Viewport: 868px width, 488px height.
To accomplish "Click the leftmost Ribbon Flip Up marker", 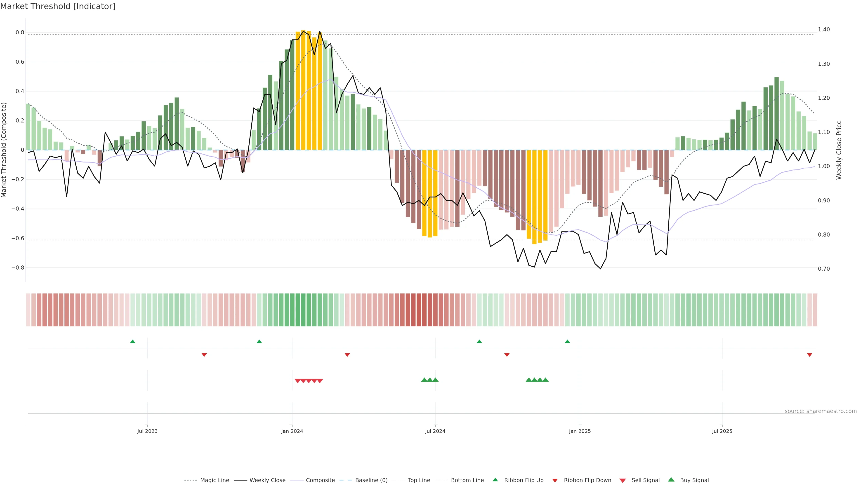I will pos(133,342).
